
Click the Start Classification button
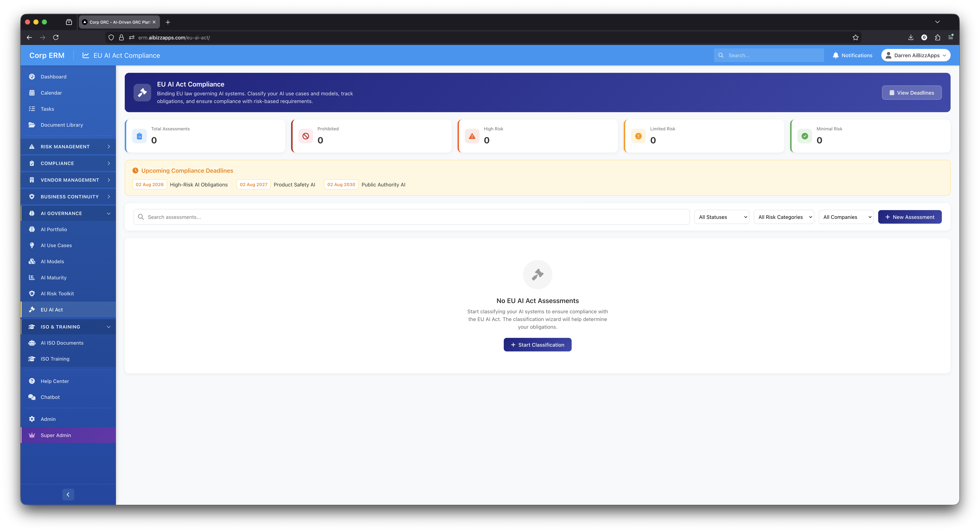(537, 344)
